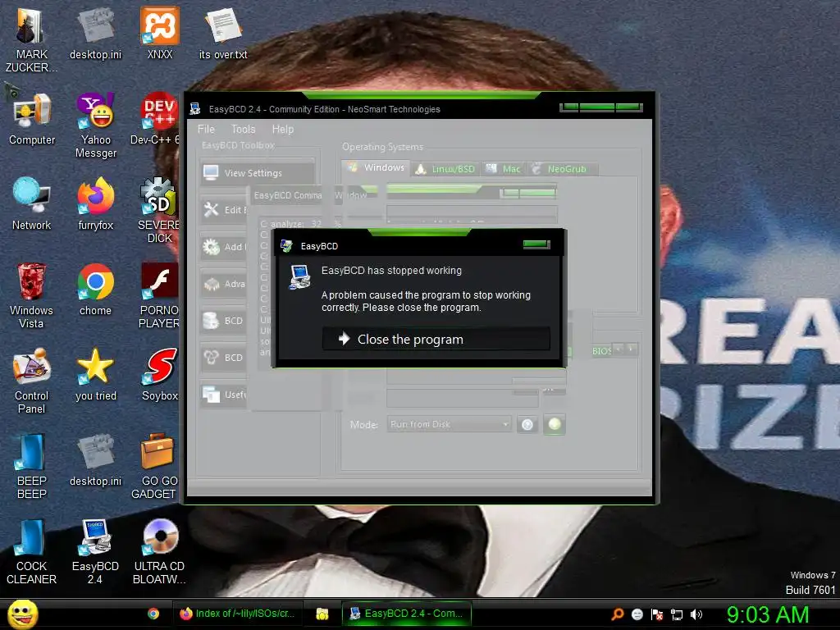Screen dimensions: 840x630
Task: Click the Adva... toolbox button
Action: click(224, 283)
